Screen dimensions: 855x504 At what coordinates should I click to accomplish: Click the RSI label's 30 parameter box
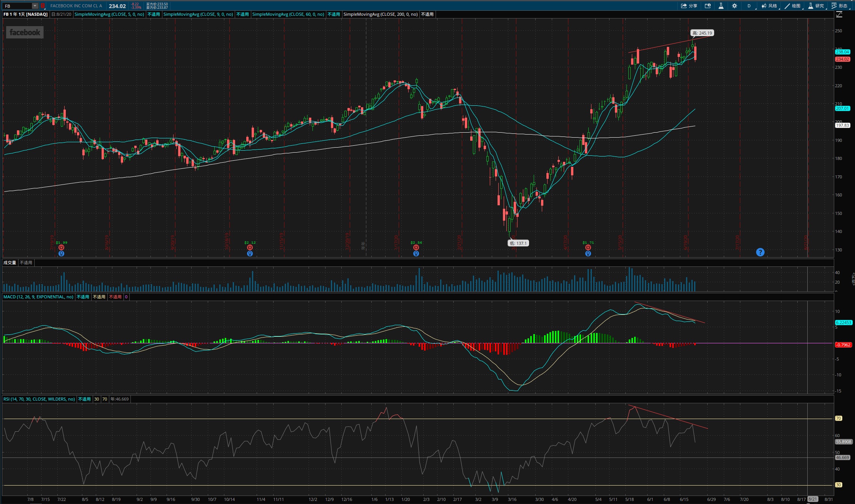pyautogui.click(x=97, y=399)
